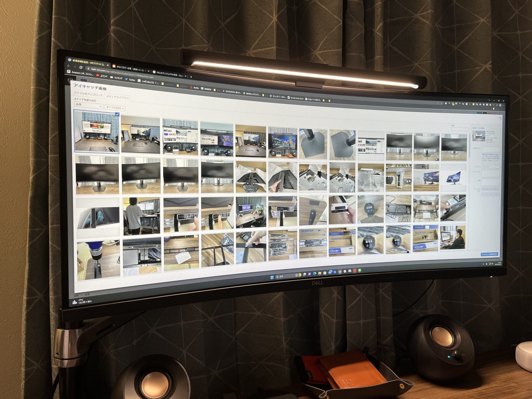The image size is (532, 399).
Task: Open the YouTube ようつべ bookmark
Action: (101, 76)
